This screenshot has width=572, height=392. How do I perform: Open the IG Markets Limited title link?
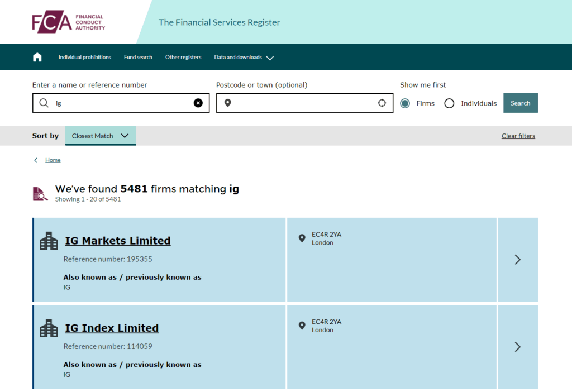118,241
